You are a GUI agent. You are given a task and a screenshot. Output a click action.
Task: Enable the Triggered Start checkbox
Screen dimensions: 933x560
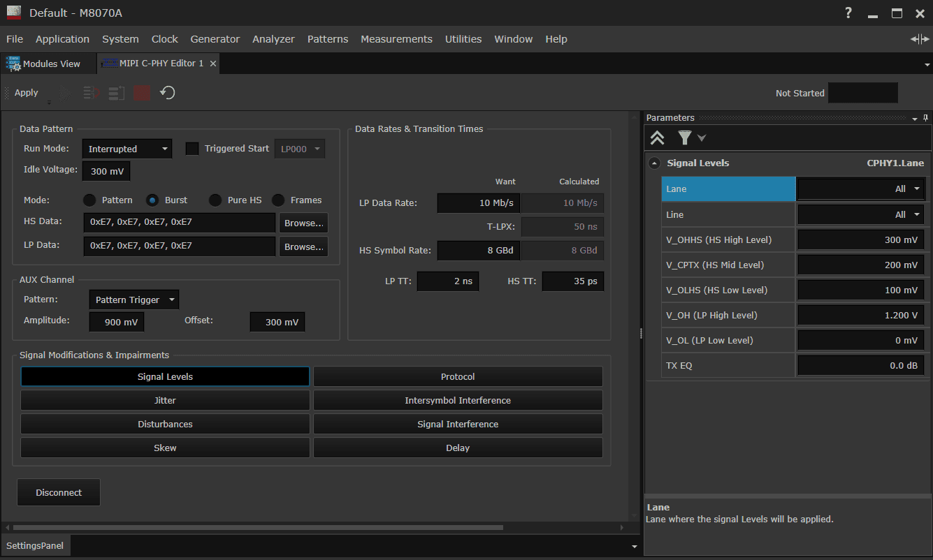tap(192, 148)
